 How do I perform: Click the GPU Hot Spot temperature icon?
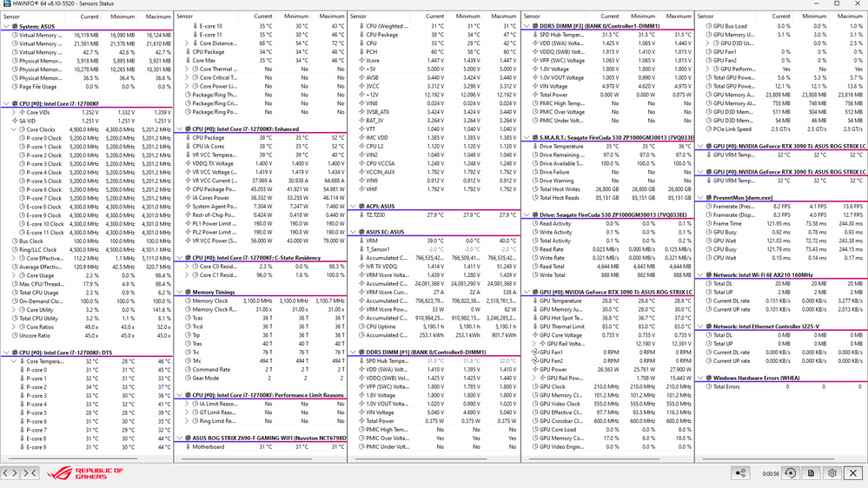coord(534,318)
